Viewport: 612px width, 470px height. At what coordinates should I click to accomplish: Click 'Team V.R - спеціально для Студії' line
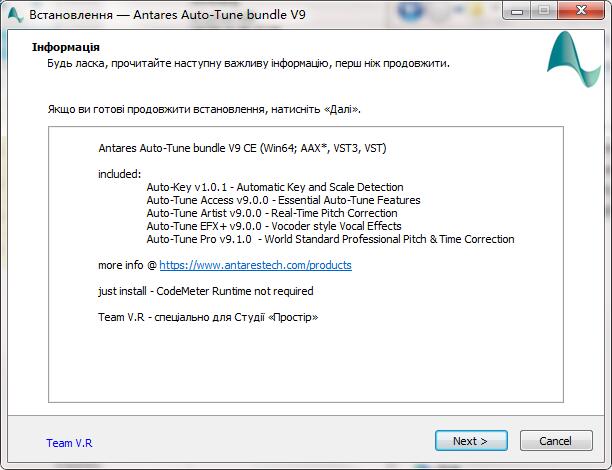208,317
